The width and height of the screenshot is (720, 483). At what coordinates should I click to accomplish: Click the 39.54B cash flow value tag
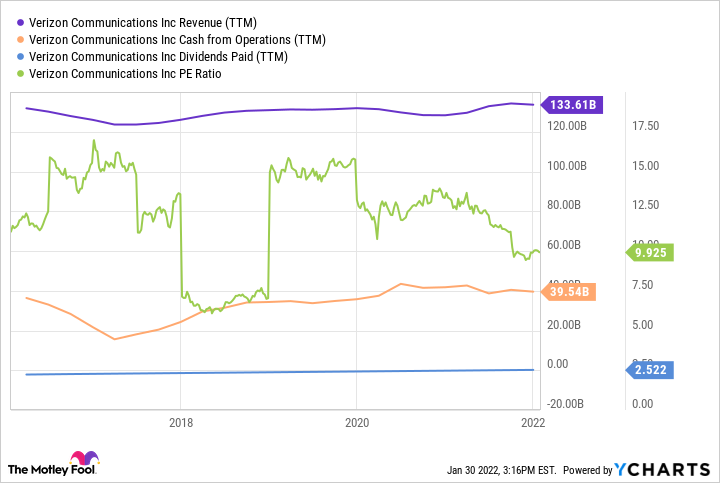pyautogui.click(x=568, y=292)
